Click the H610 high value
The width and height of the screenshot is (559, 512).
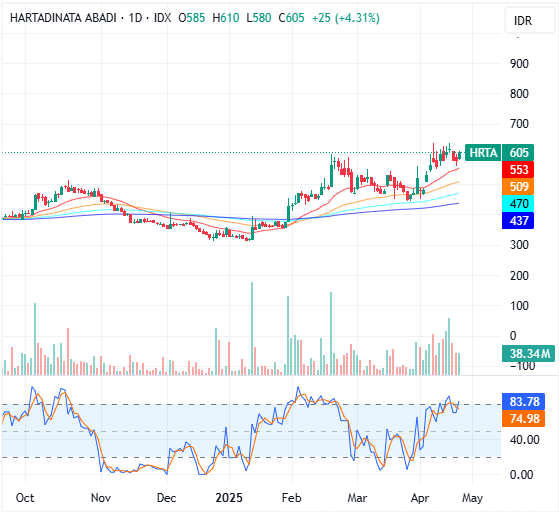(226, 18)
